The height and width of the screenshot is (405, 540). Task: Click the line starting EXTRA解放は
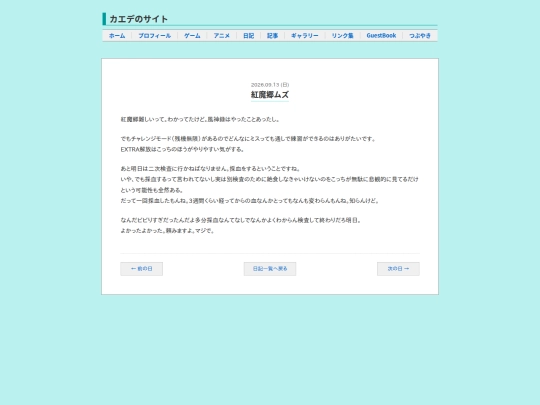pos(183,149)
